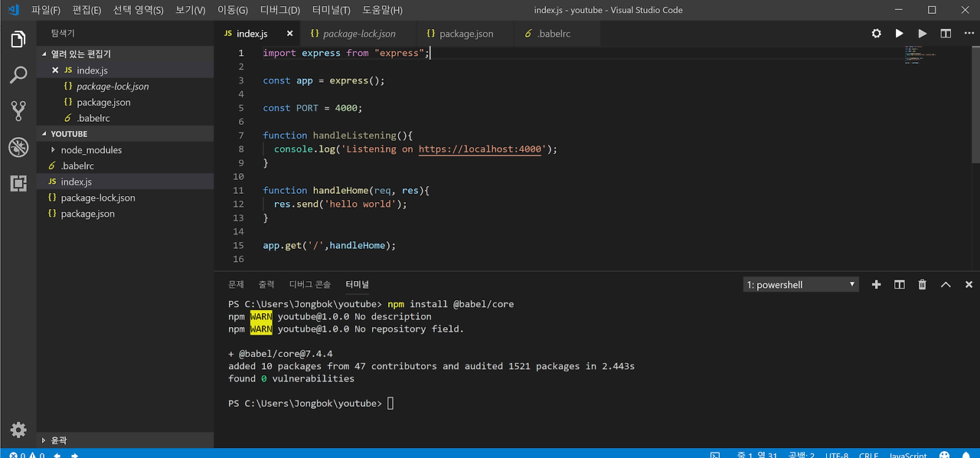Click the Manage gear in activity bar
Viewport: 980px width, 458px height.
18,430
